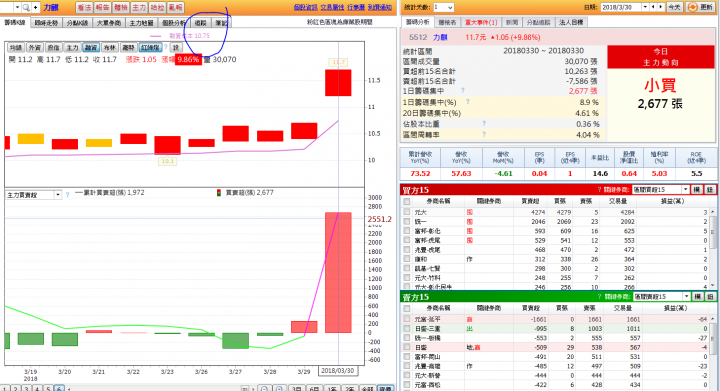
Task: Check the 富邦-彰化 row checkbox
Action: pyautogui.click(x=406, y=231)
